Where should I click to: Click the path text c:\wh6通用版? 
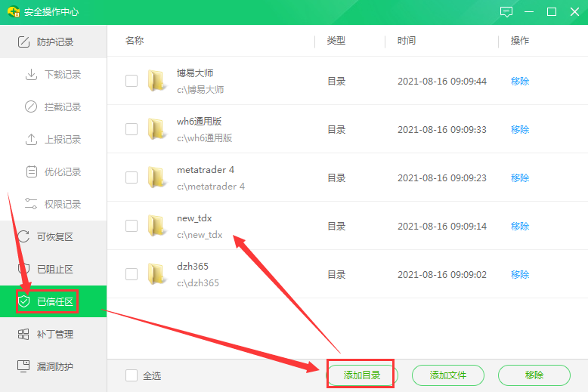[x=204, y=138]
